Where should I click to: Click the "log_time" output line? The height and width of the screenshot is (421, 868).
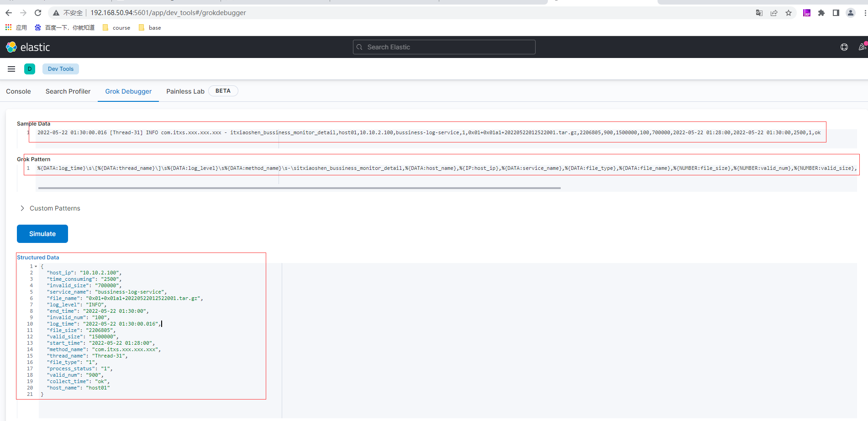[x=104, y=324]
